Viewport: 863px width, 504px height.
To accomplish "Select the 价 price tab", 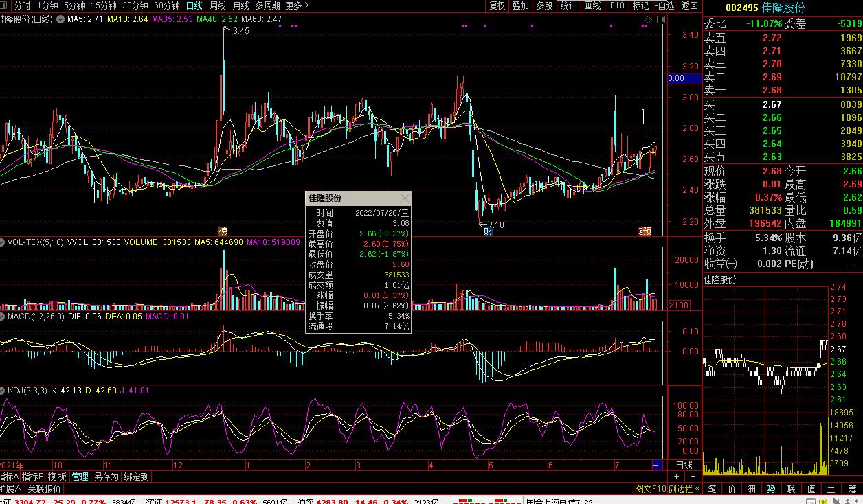I will pyautogui.click(x=732, y=489).
